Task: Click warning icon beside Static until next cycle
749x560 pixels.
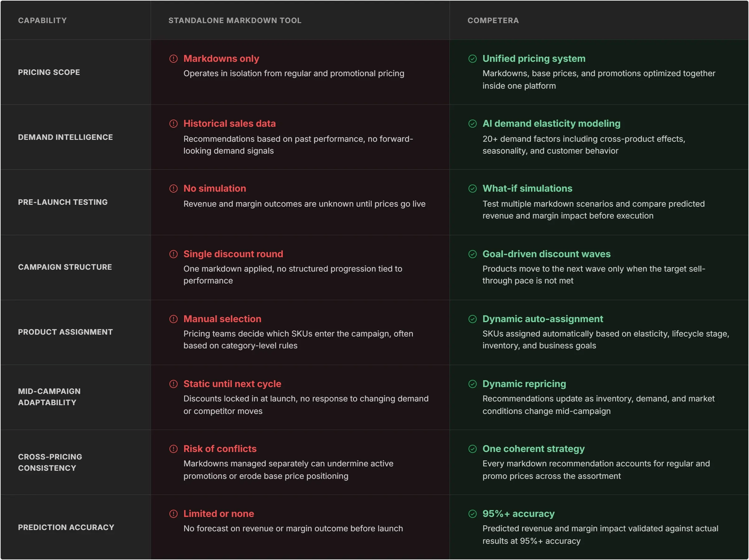Action: point(174,384)
